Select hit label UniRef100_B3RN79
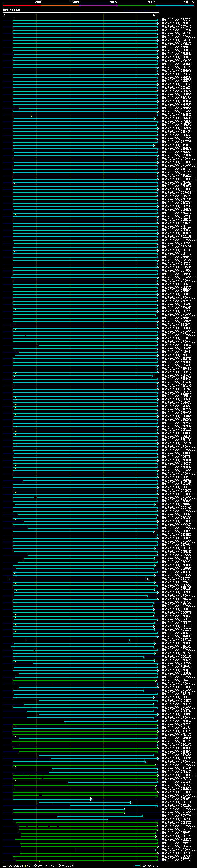Viewport: 197px width, 868px height. [176, 210]
